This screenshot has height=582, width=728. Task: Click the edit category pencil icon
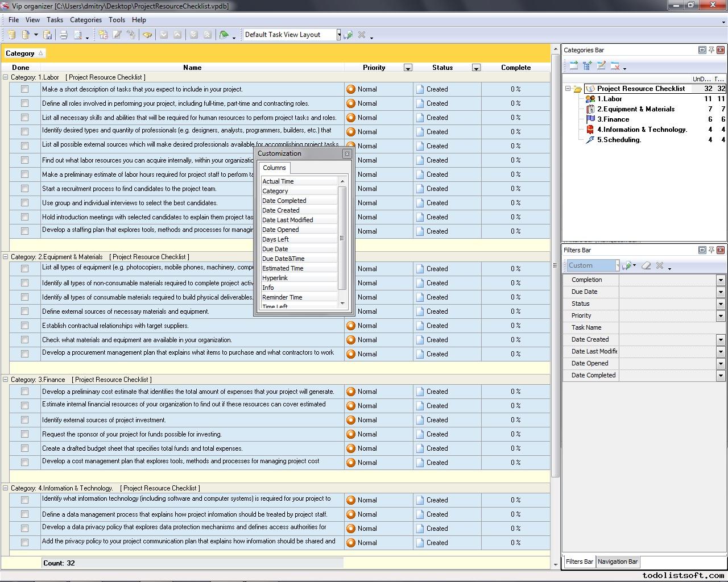pyautogui.click(x=601, y=66)
